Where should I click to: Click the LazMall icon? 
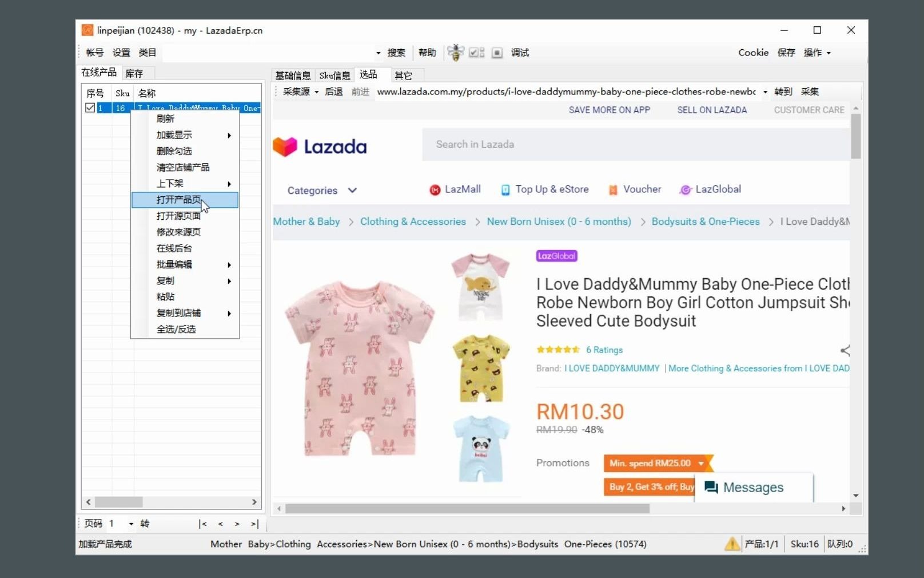coord(435,190)
